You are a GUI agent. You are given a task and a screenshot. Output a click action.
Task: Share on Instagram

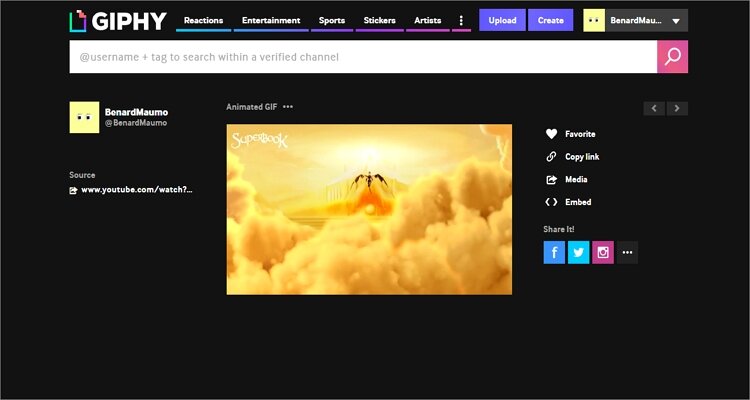tap(603, 252)
